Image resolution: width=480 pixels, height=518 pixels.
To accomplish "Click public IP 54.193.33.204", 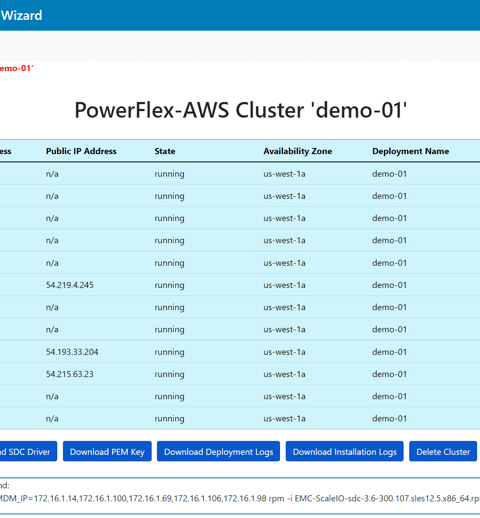I will pyautogui.click(x=72, y=352).
